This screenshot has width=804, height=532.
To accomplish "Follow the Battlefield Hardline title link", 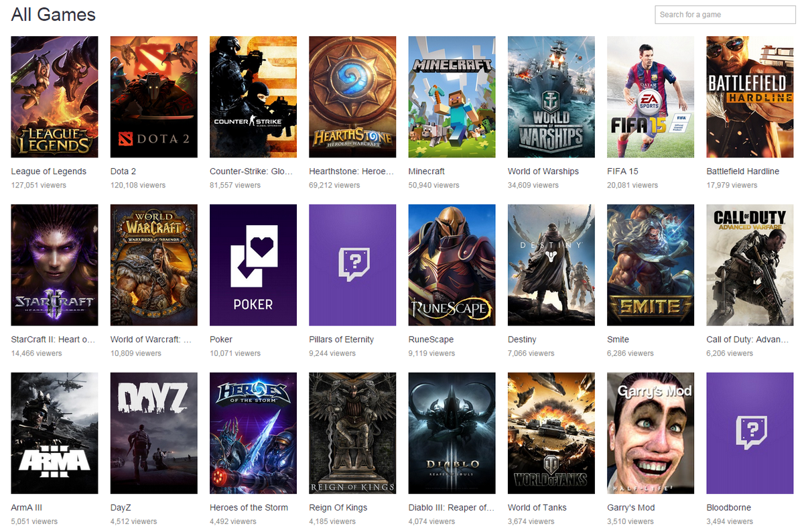I will [x=743, y=172].
